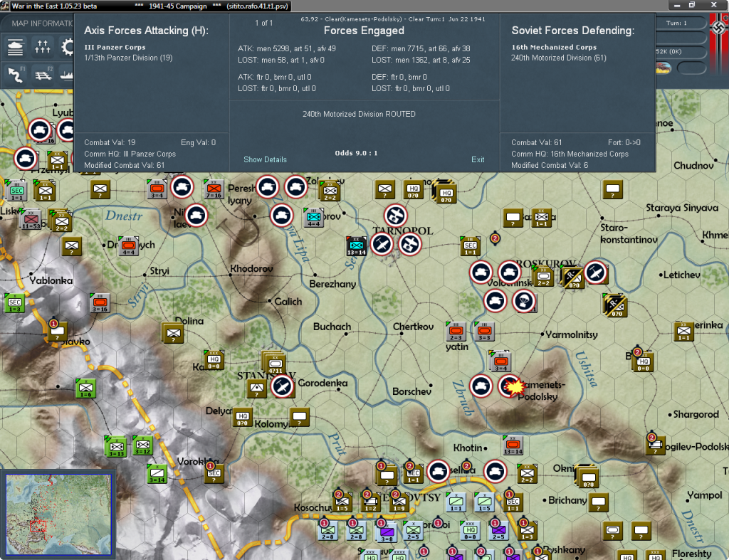Select the green SEC 1=3 unit
Image resolution: width=729 pixels, height=560 pixels.
click(x=14, y=303)
